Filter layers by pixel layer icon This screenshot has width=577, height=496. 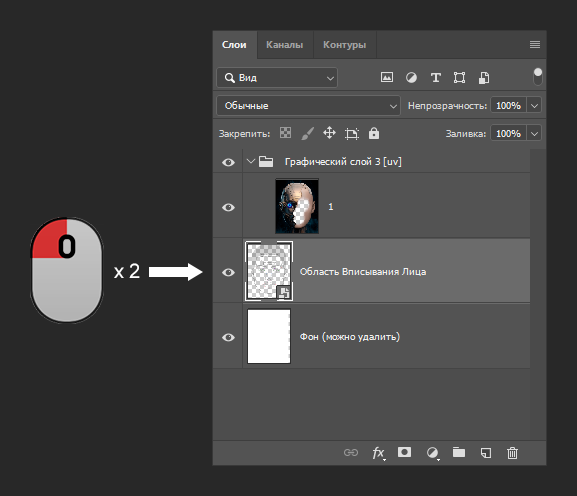387,77
